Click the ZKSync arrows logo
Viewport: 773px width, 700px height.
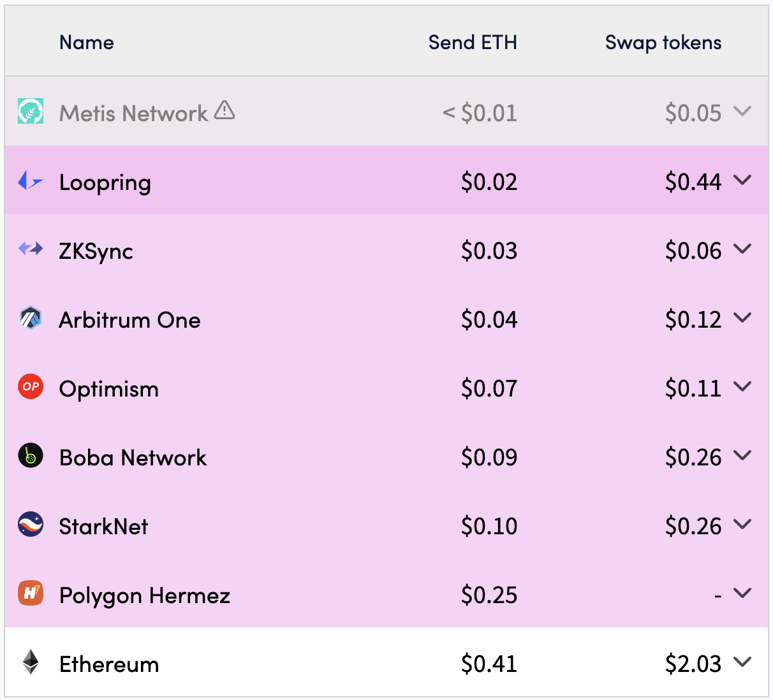(31, 249)
